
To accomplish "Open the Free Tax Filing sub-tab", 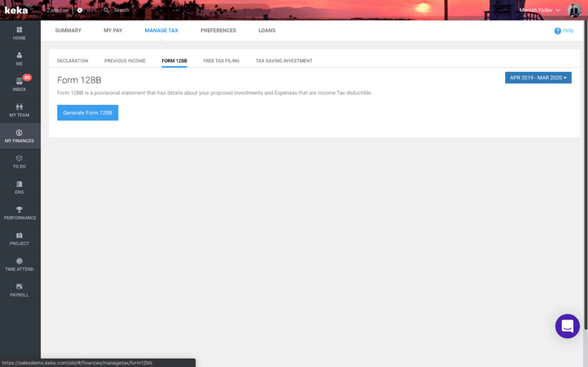I will (x=221, y=61).
